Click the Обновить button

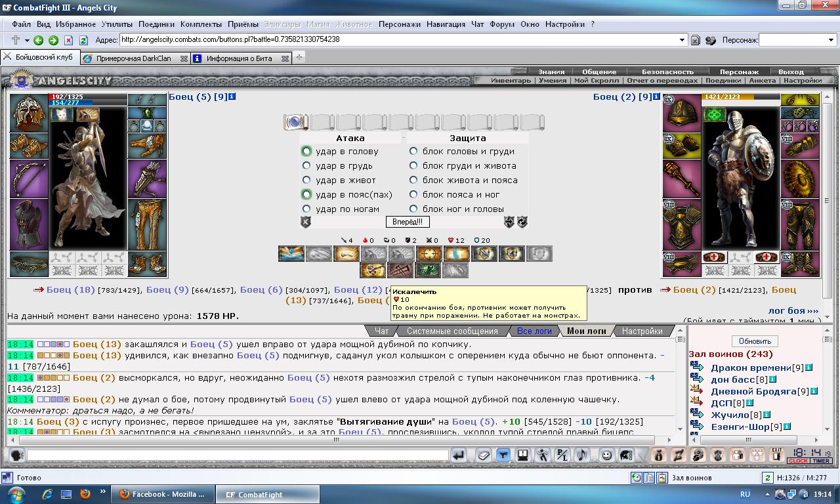[x=755, y=341]
